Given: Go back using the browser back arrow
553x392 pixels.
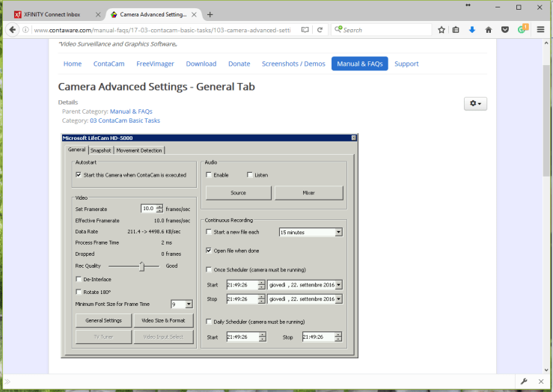Looking at the screenshot, I should pyautogui.click(x=13, y=30).
